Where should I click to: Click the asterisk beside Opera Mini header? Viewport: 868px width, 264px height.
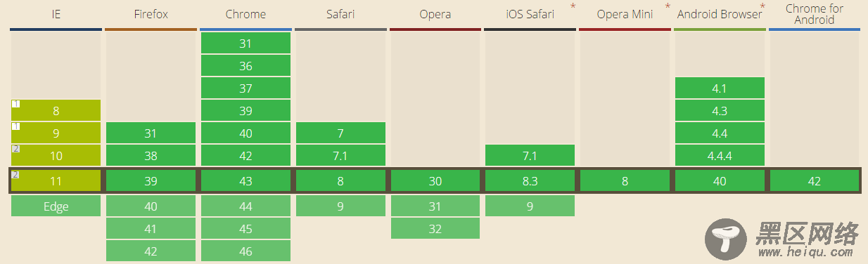pos(668,8)
